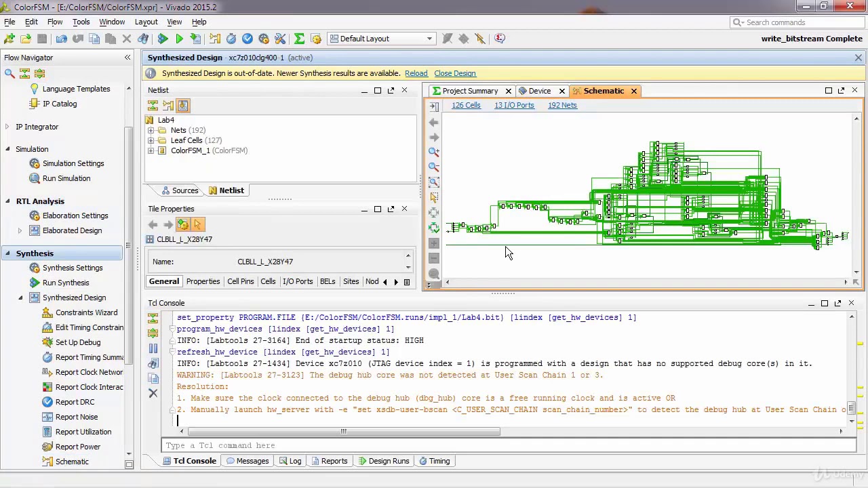Click Flow Navigator expand all icon
The image size is (868, 488).
tap(39, 73)
